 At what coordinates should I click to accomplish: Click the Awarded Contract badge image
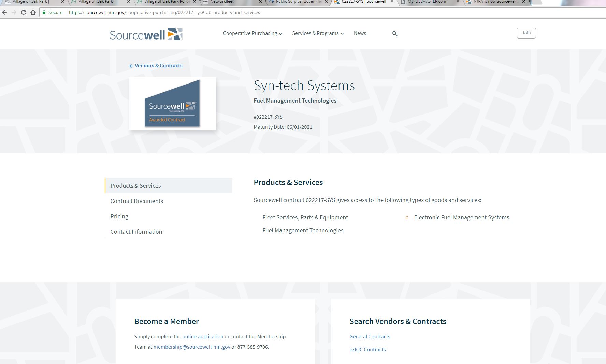(x=172, y=103)
